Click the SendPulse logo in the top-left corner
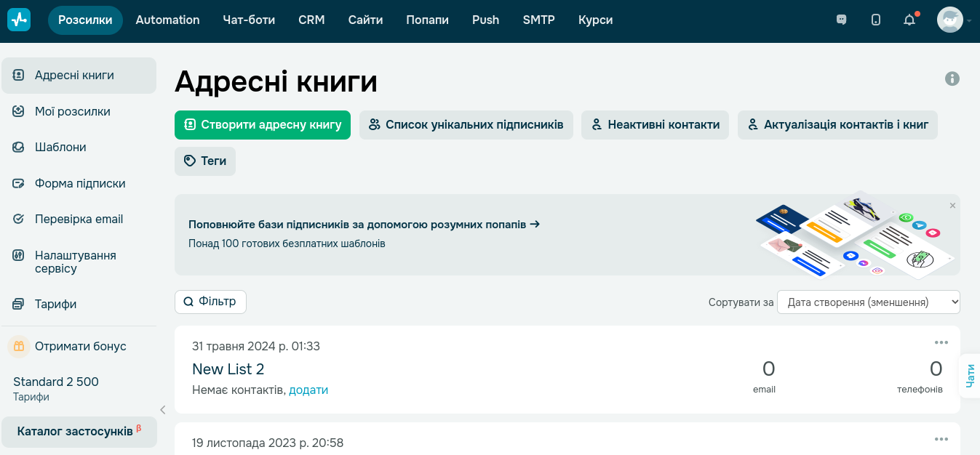 [x=18, y=20]
